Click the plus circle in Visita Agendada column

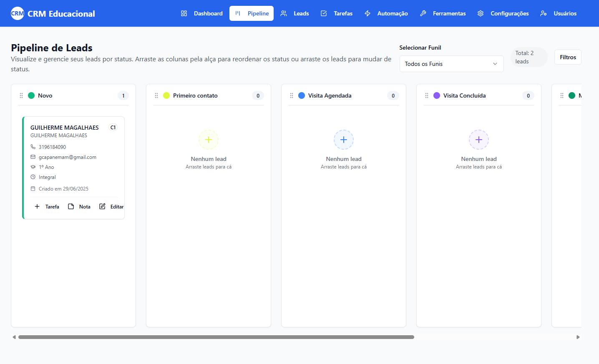(344, 140)
